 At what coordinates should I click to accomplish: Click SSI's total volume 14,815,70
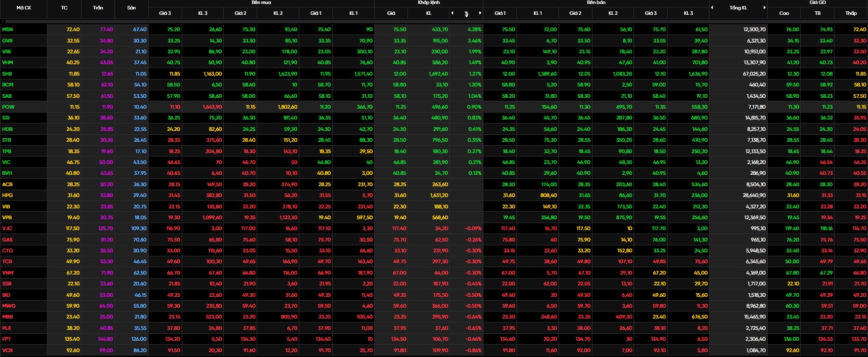(x=755, y=118)
